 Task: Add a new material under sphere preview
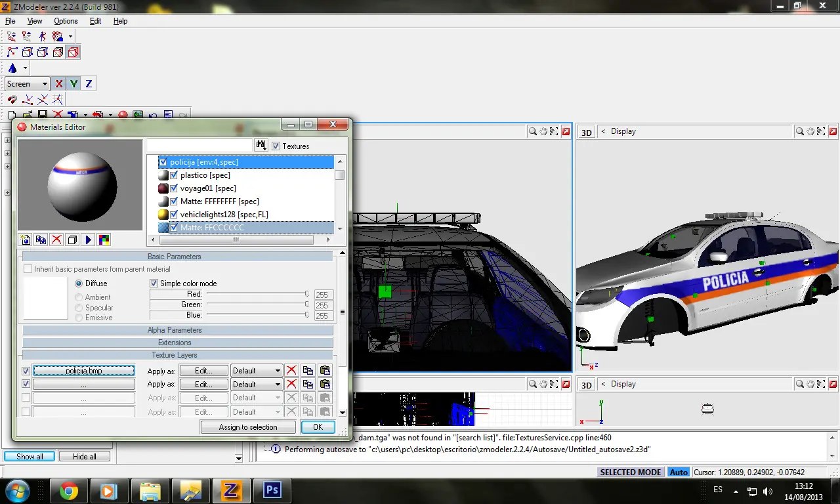[x=25, y=240]
